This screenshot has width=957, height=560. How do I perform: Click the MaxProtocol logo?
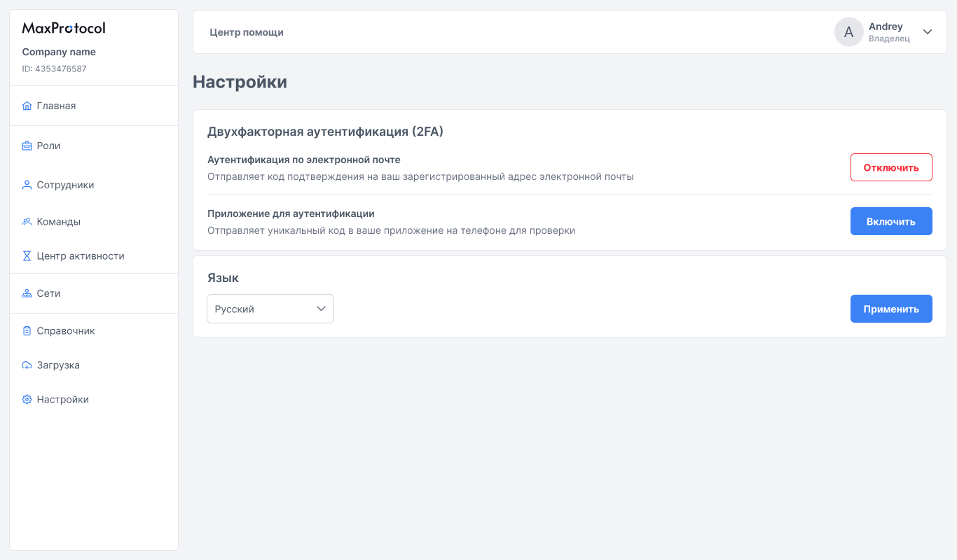click(x=64, y=28)
